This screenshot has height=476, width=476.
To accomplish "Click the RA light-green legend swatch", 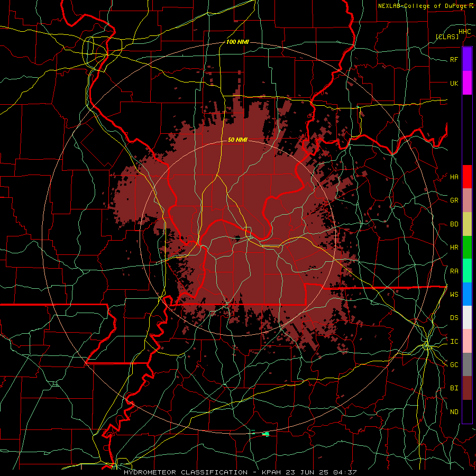I will coord(467,271).
